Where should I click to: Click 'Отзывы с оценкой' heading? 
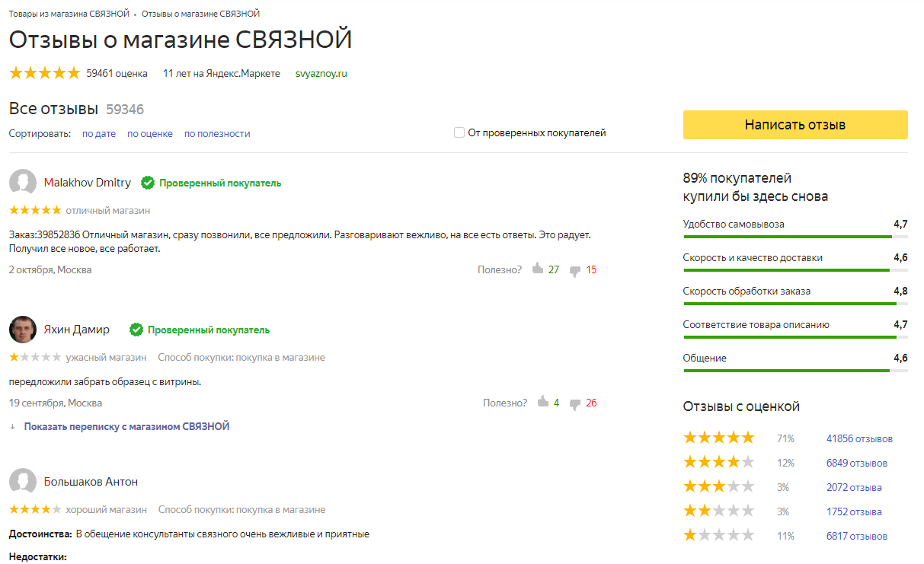pos(741,406)
